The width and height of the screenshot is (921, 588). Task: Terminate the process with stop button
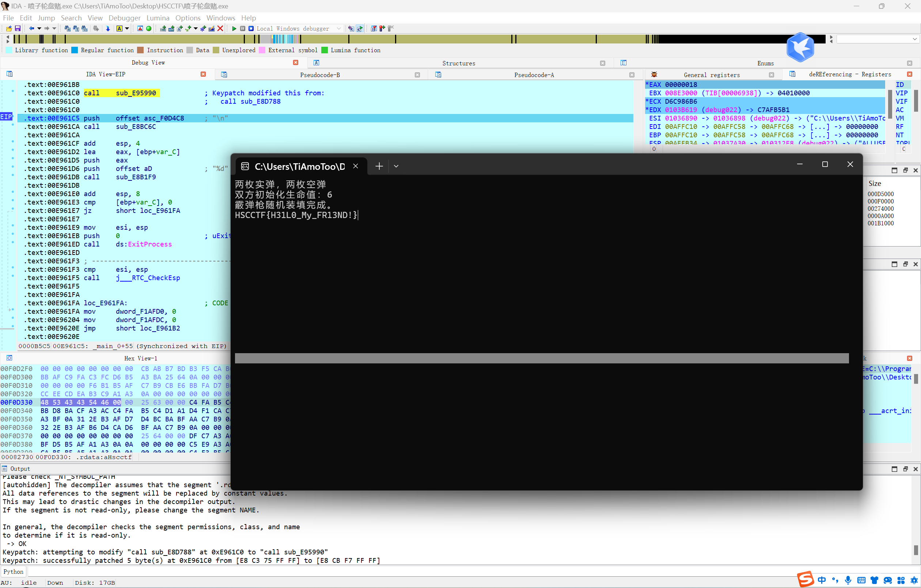point(251,29)
